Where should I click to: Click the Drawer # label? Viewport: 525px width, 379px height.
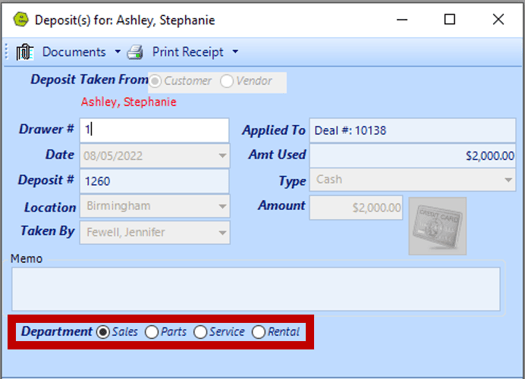point(47,129)
